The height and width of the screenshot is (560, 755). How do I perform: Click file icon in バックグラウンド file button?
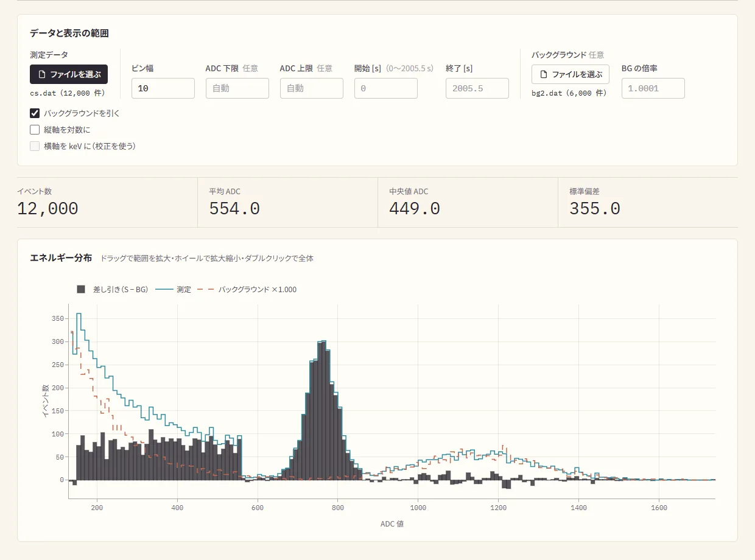pyautogui.click(x=544, y=74)
